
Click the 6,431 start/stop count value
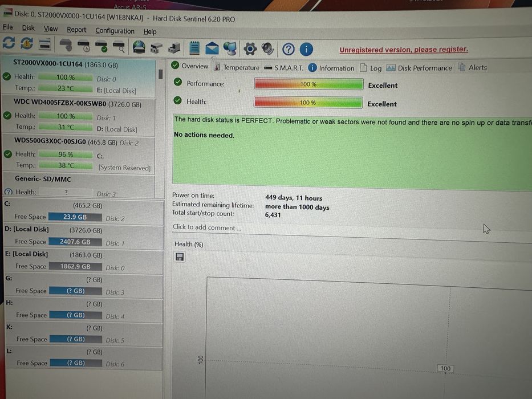pos(273,215)
